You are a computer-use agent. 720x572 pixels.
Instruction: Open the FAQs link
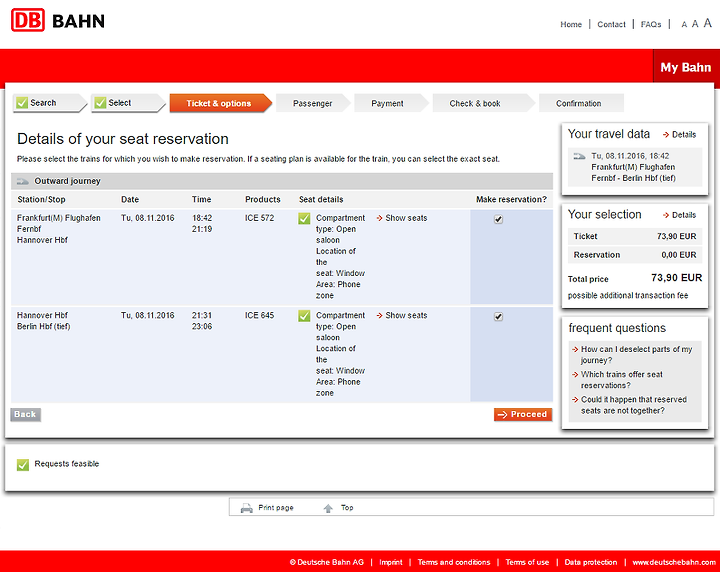[651, 24]
